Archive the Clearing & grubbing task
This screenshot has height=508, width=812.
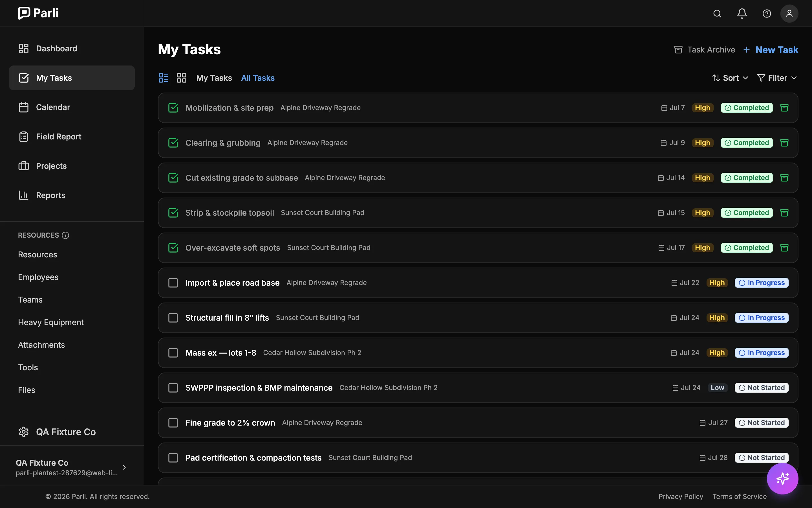784,143
